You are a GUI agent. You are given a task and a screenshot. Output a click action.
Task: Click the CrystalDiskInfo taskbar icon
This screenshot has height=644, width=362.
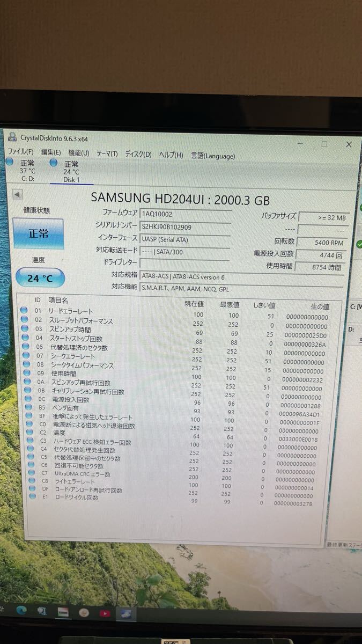click(126, 614)
